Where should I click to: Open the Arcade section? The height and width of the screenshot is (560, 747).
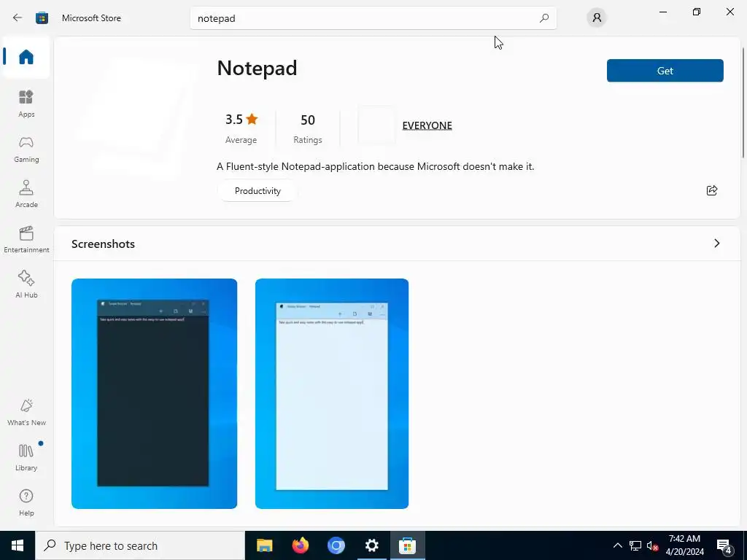click(x=26, y=194)
